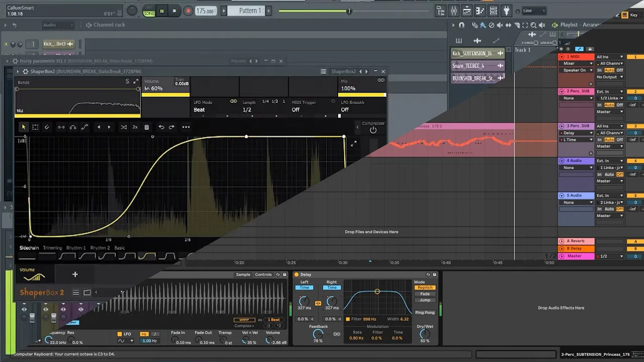The width and height of the screenshot is (644, 362).
Task: Click the record button in FL transport
Action: [188, 11]
